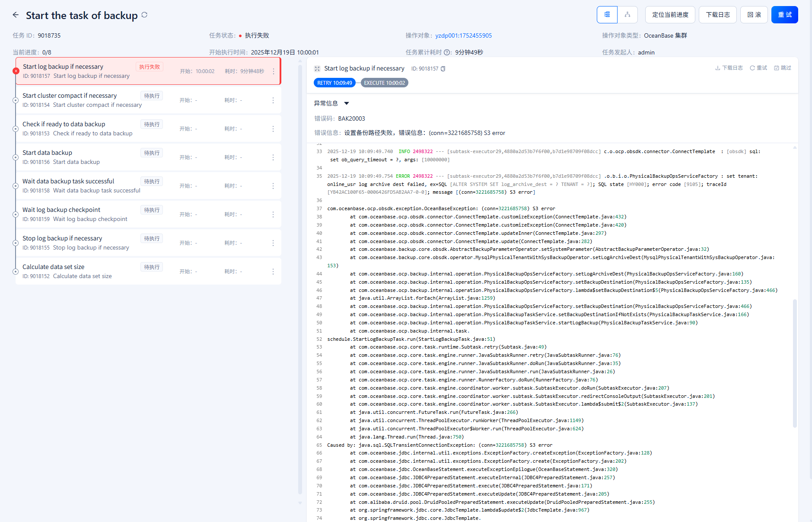This screenshot has height=522, width=812.
Task: Open more menu for Wait log backup checkpoint
Action: pyautogui.click(x=273, y=215)
